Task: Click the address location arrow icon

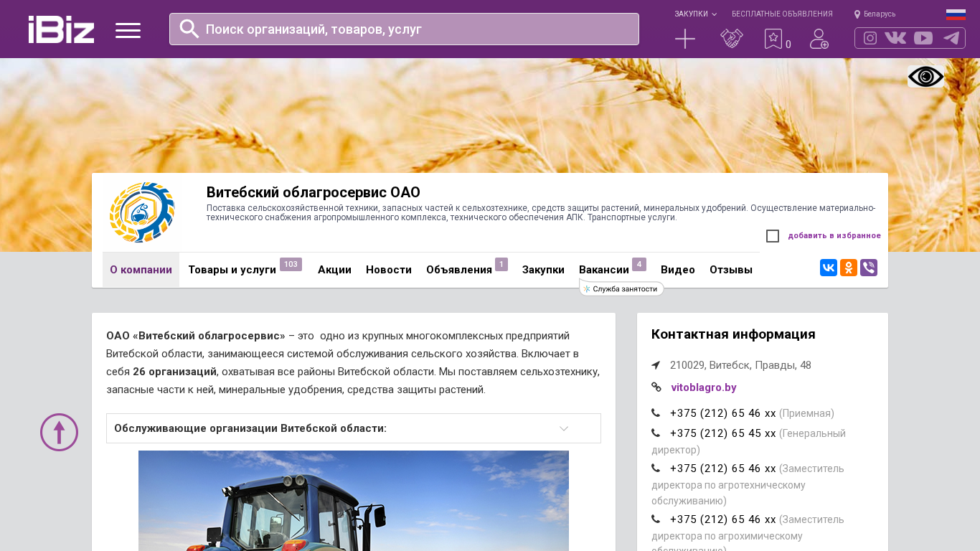Action: 656,365
